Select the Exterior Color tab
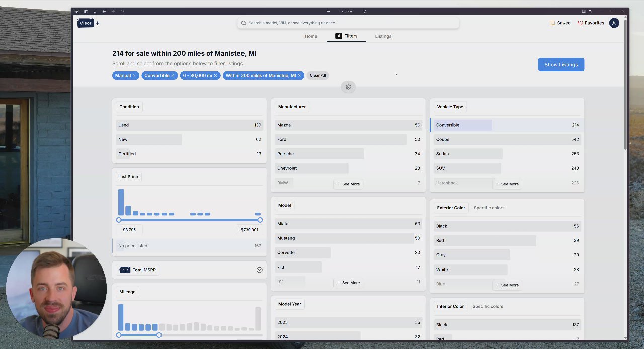 pyautogui.click(x=451, y=208)
